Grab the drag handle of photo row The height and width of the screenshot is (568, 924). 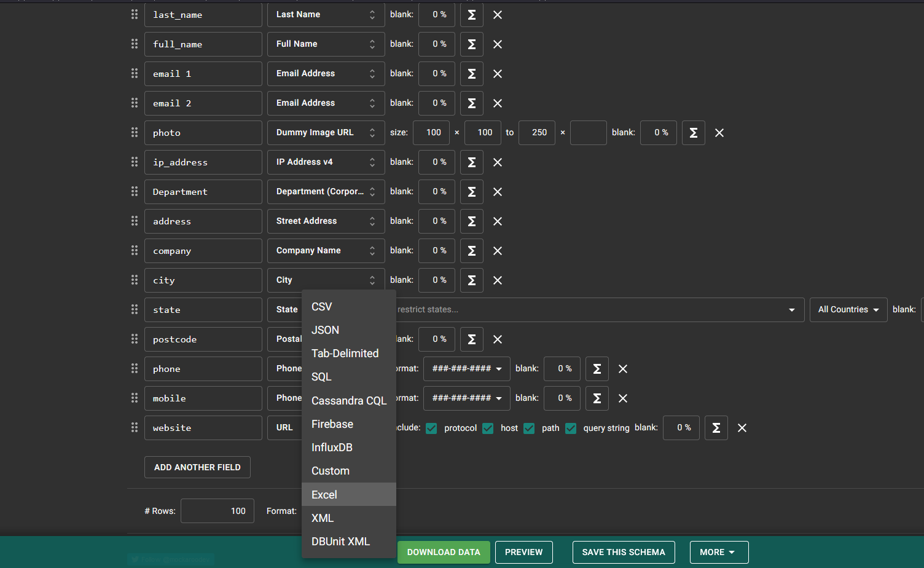coord(135,132)
